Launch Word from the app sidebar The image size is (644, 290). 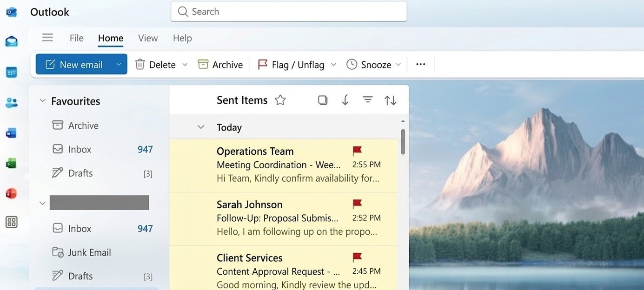(x=11, y=133)
